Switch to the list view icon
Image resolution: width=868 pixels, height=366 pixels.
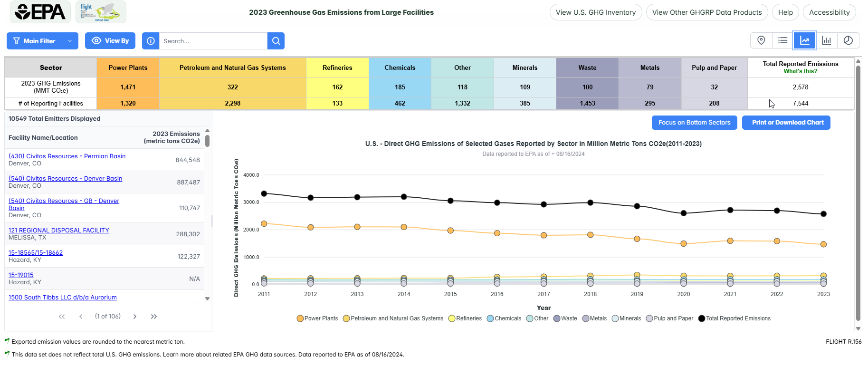coord(783,40)
